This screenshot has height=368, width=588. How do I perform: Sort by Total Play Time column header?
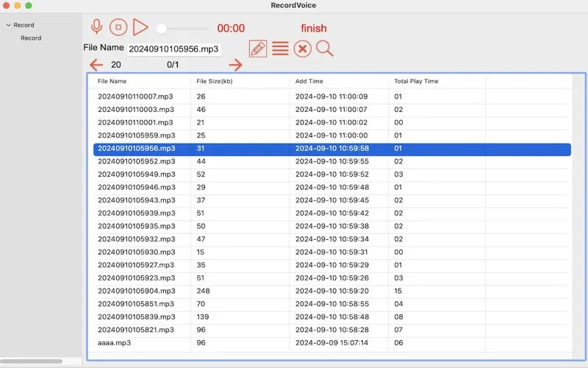(x=416, y=81)
